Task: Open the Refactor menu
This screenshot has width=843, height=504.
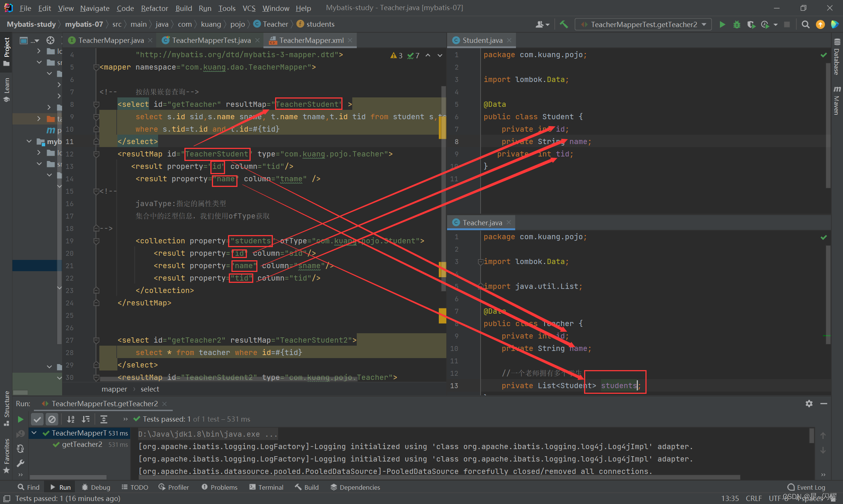Action: (x=154, y=8)
